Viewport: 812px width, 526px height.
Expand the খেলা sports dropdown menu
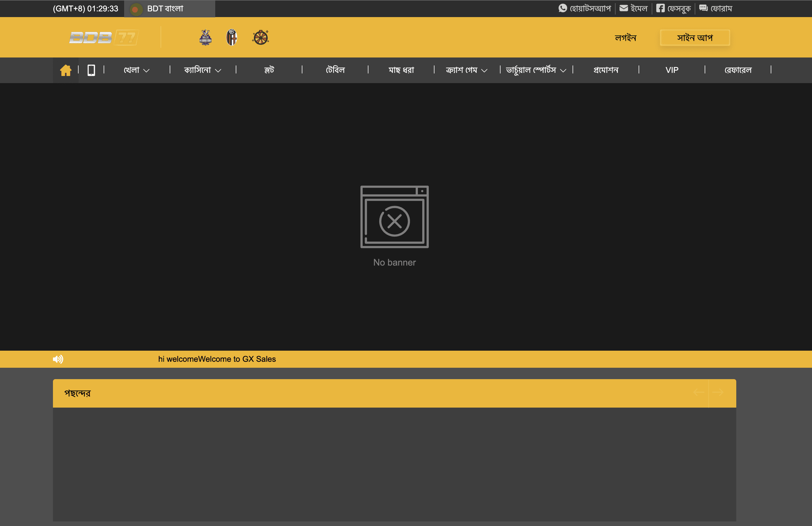click(136, 70)
